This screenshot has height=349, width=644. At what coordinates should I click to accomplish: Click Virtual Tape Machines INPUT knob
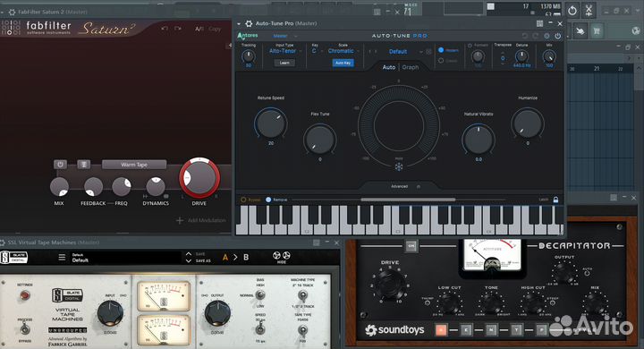pyautogui.click(x=110, y=313)
